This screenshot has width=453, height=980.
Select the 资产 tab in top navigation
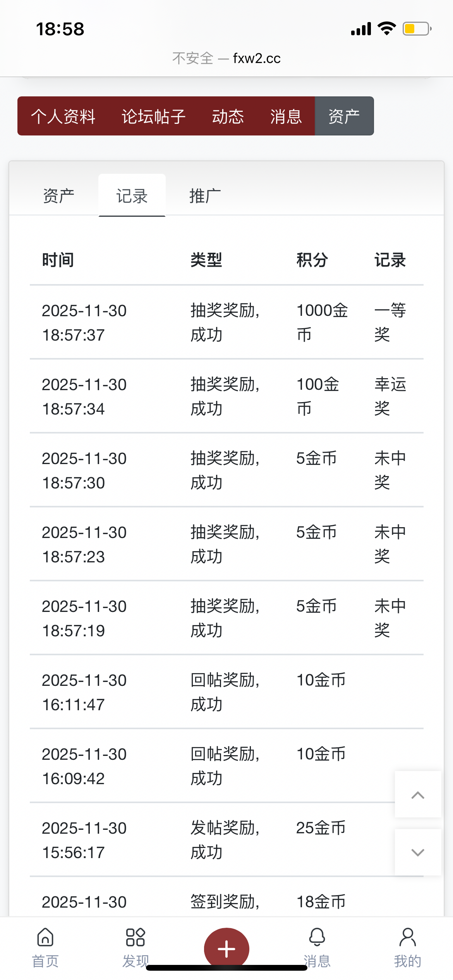point(344,116)
